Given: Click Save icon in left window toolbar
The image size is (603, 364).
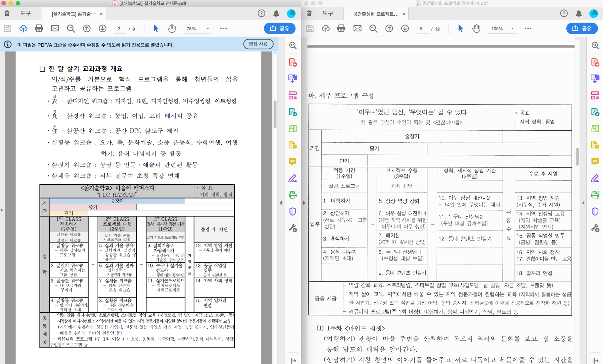Looking at the screenshot, I should pyautogui.click(x=8, y=29).
